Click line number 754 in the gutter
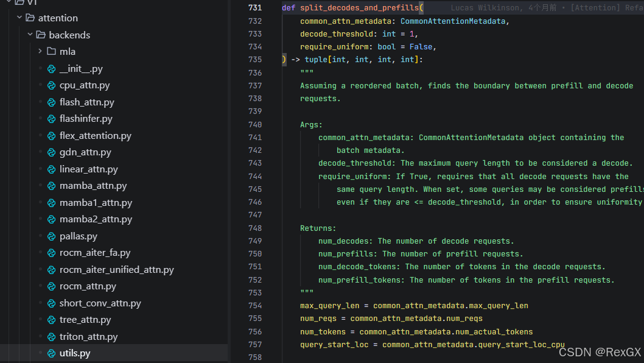644x363 pixels. [x=255, y=306]
